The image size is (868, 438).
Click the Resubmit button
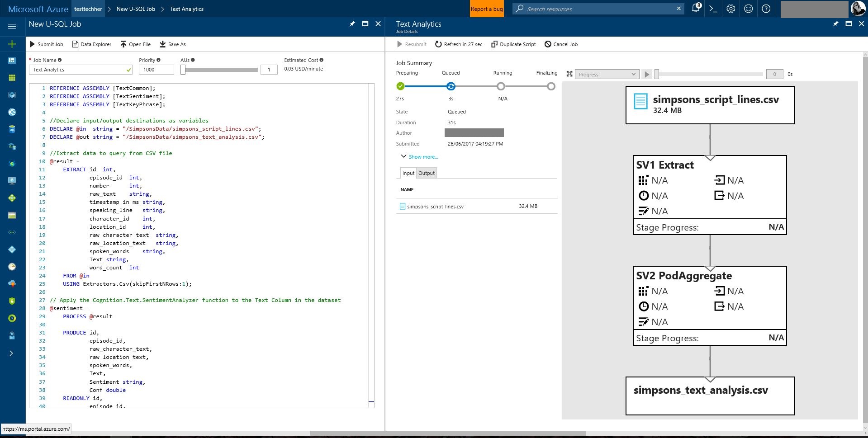pos(412,44)
